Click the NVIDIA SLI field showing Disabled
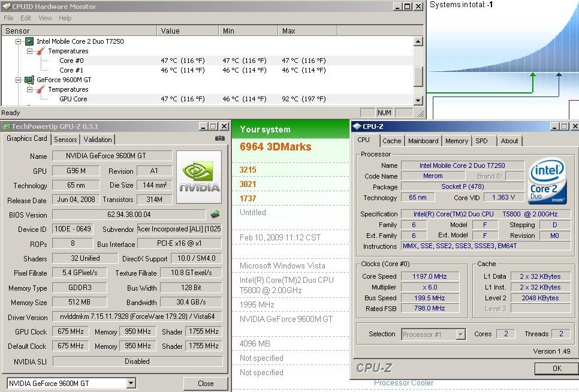This screenshot has height=392, width=579. pos(137,361)
